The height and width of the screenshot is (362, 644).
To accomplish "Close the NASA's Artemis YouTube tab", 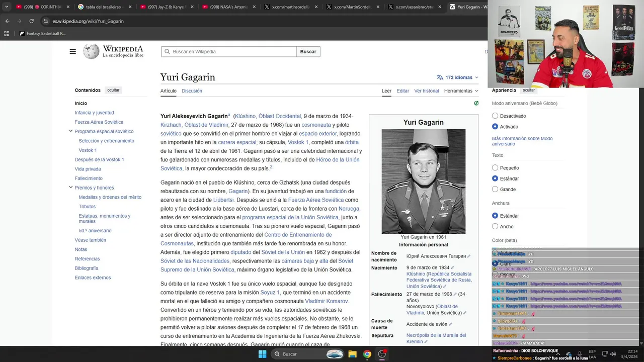I will pos(254,7).
